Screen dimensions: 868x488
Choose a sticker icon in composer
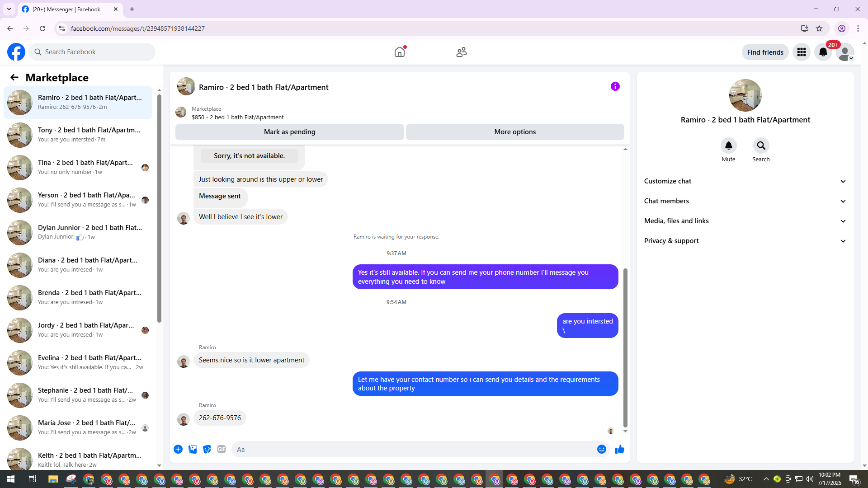pos(207,449)
